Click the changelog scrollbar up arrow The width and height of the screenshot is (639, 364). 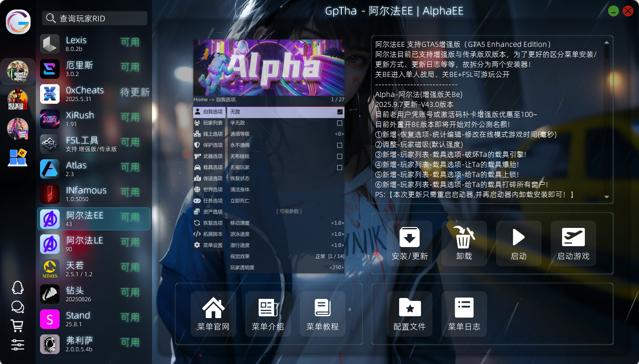(606, 43)
